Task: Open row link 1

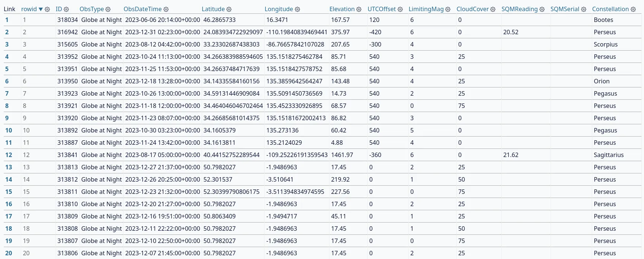Action: pos(7,20)
